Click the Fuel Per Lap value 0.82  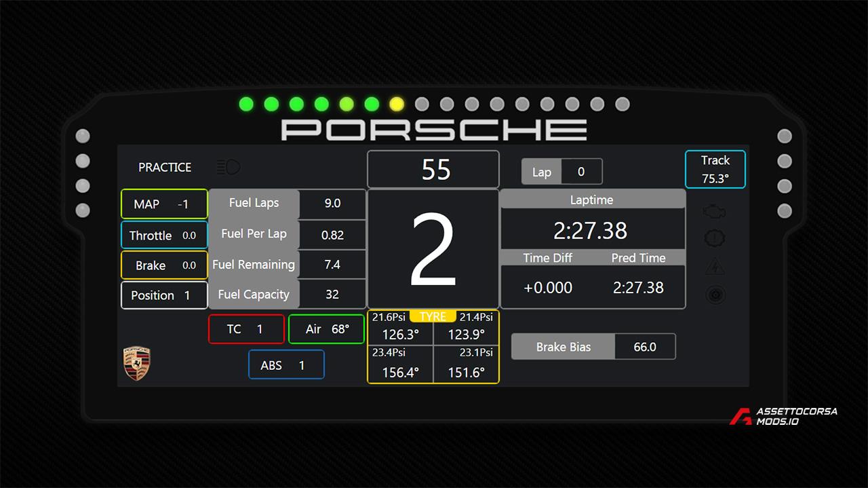point(332,235)
